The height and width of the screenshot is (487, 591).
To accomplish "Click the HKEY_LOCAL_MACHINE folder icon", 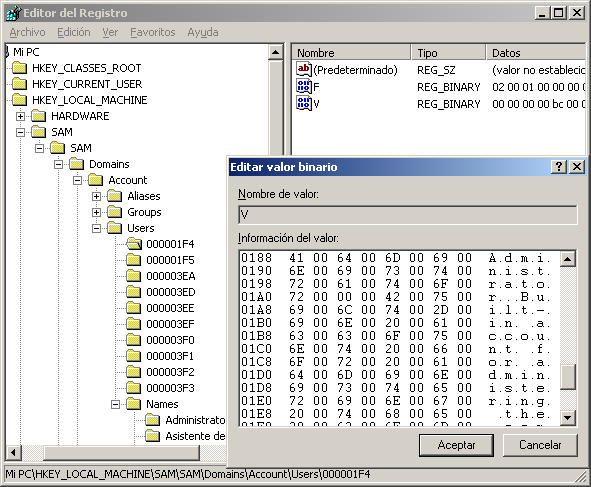I will 20,100.
